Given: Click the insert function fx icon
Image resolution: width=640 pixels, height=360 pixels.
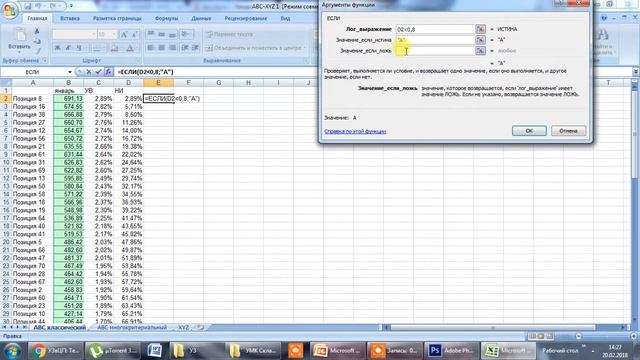Looking at the screenshot, I should [x=108, y=72].
